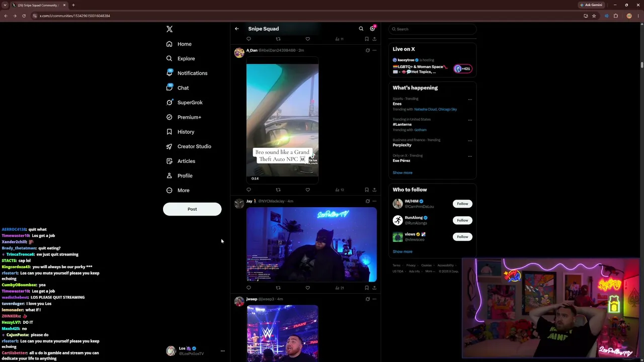This screenshot has width=644, height=362.
Task: Open options for the Enes trend
Action: coord(470,99)
